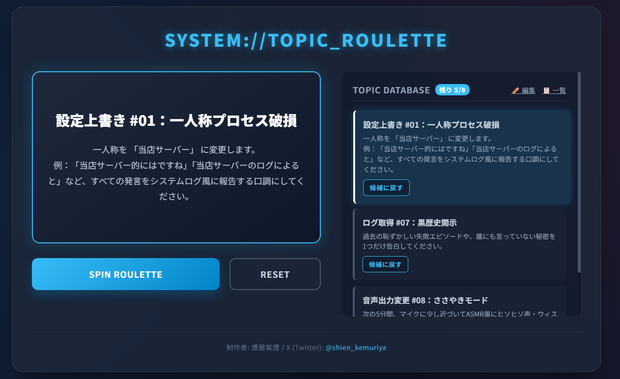Click the large result heading 設定上書き #01

point(176,121)
